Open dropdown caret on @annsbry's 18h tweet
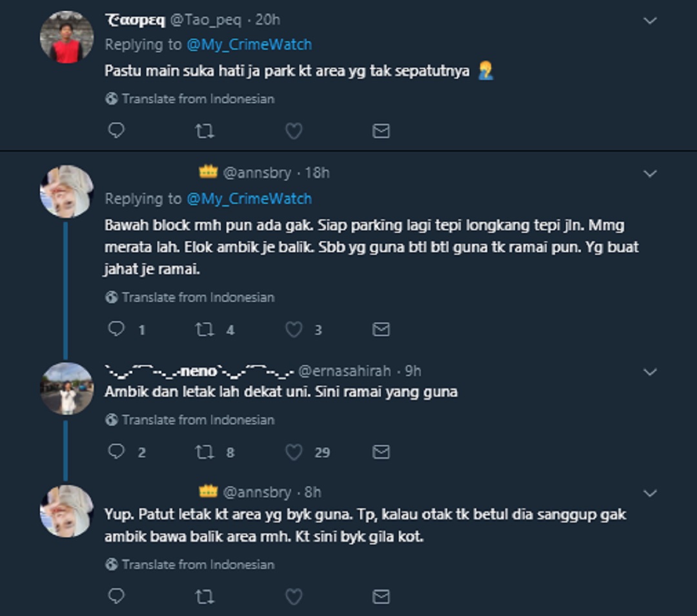The width and height of the screenshot is (697, 616). [651, 174]
